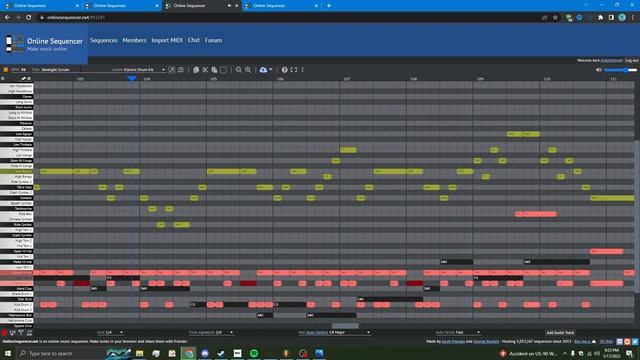Image resolution: width=640 pixels, height=360 pixels.
Task: Mute audio with the speaker icon
Action: click(x=598, y=70)
